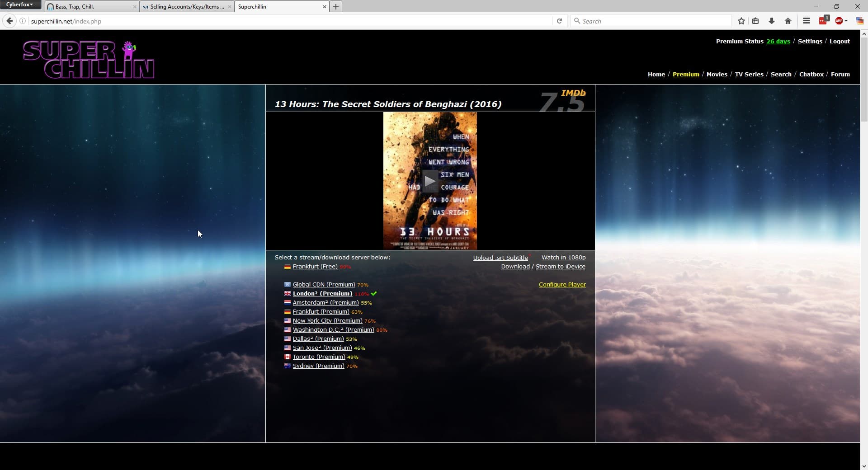
Task: Open the bookmarks list icon
Action: (755, 21)
